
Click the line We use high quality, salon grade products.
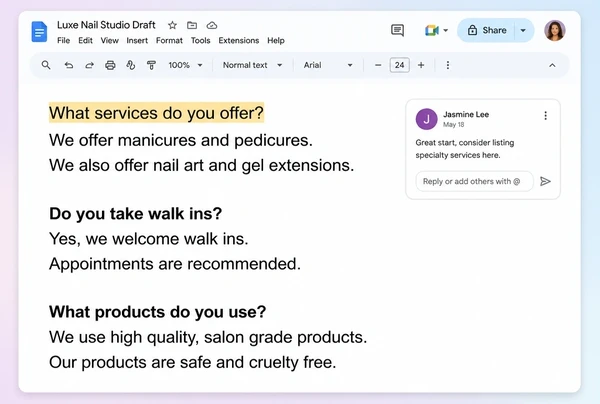coord(208,337)
